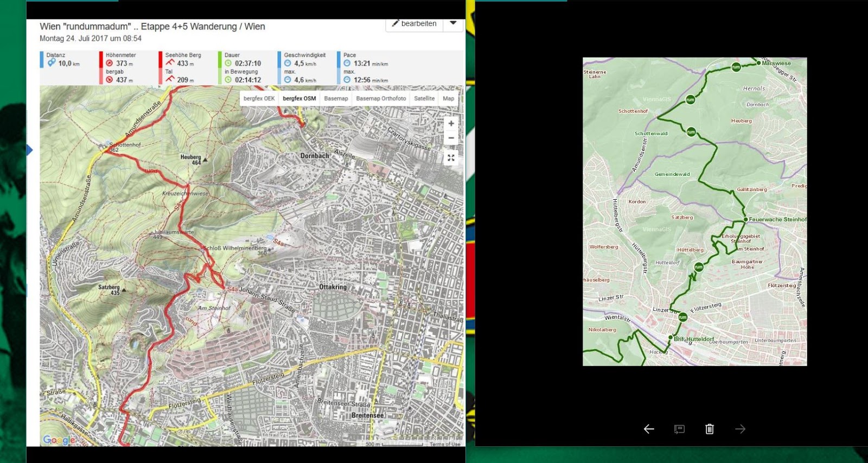Click the Ottakring district label on map
The height and width of the screenshot is (463, 868).
coord(333,287)
